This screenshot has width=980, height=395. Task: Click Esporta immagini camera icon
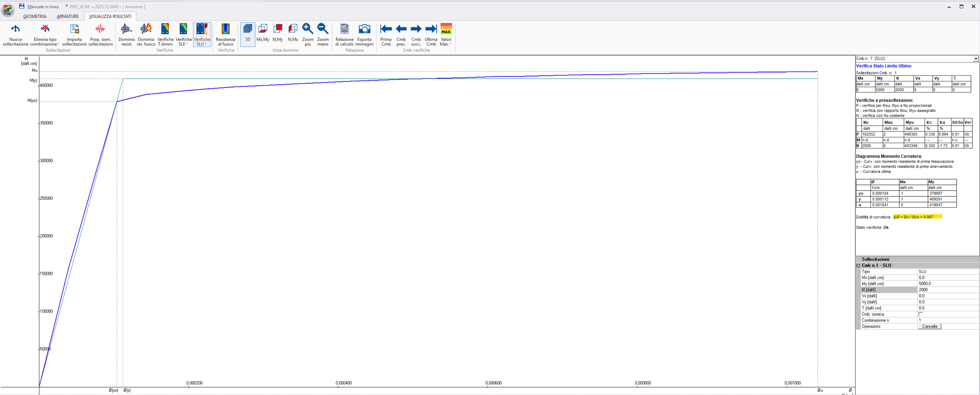tap(364, 29)
